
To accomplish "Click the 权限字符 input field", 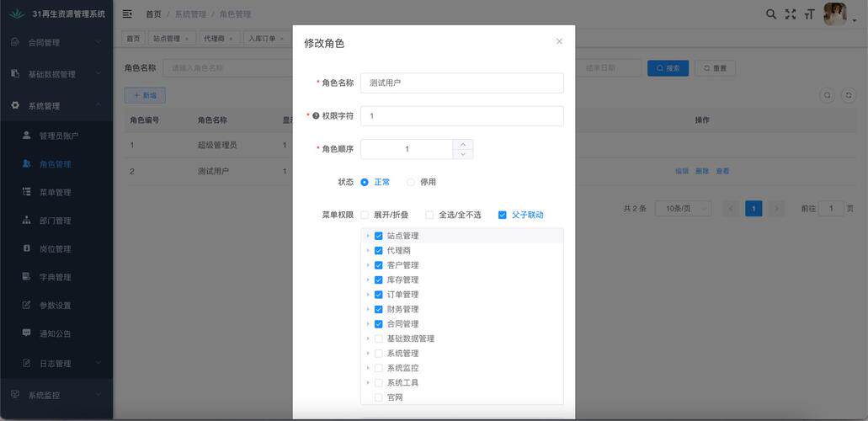I will pyautogui.click(x=462, y=116).
